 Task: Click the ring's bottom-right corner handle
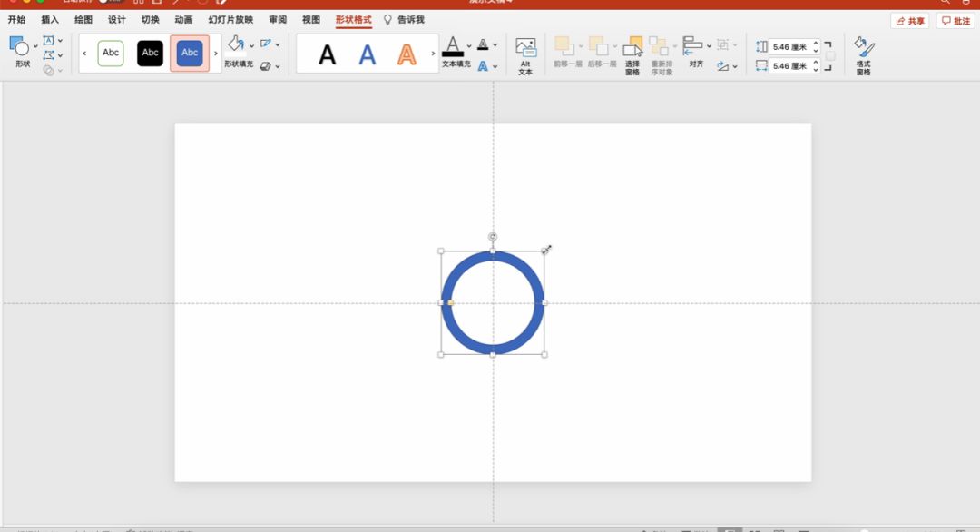pyautogui.click(x=544, y=354)
